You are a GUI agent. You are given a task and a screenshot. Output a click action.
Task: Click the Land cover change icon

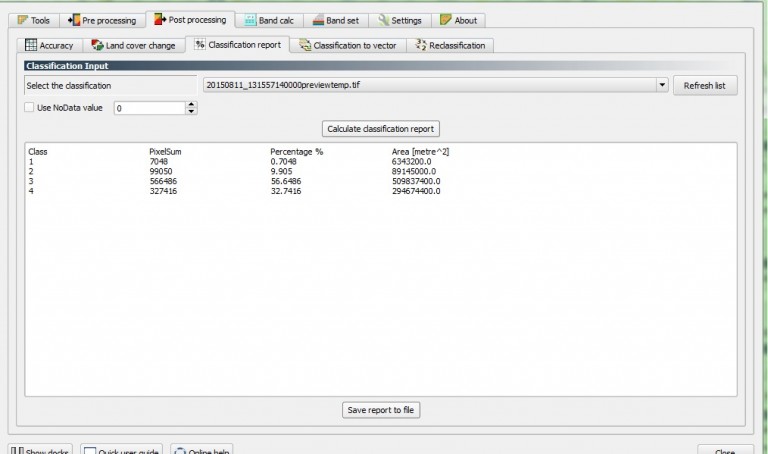(x=97, y=45)
